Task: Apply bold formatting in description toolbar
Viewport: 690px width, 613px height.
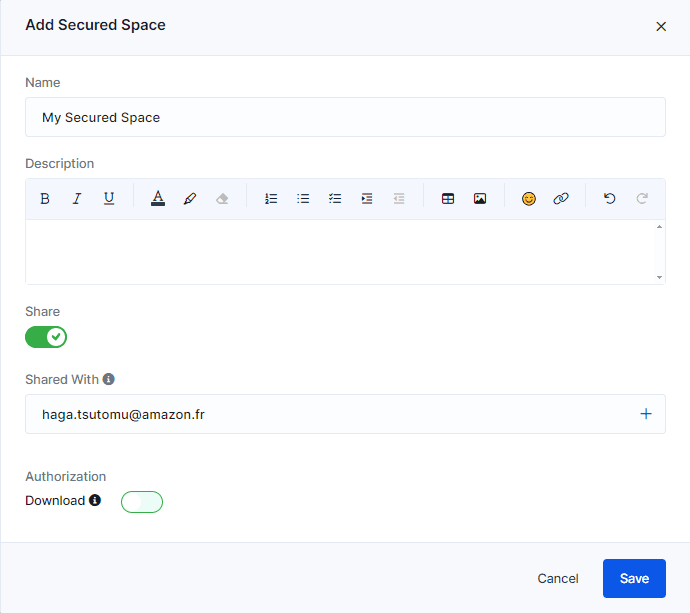Action: pos(45,199)
